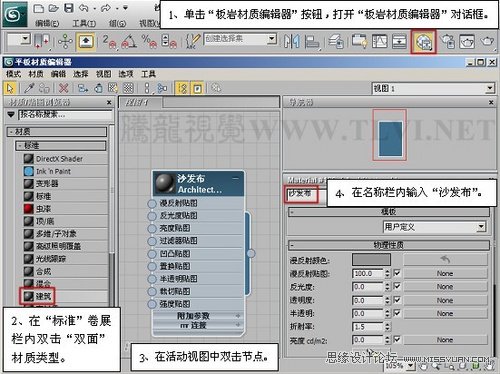Toggle the checkbox for 反光度 map

click(x=397, y=286)
